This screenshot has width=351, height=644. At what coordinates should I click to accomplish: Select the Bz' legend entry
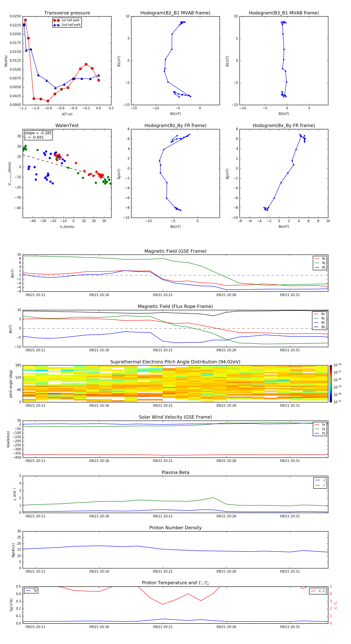[320, 323]
